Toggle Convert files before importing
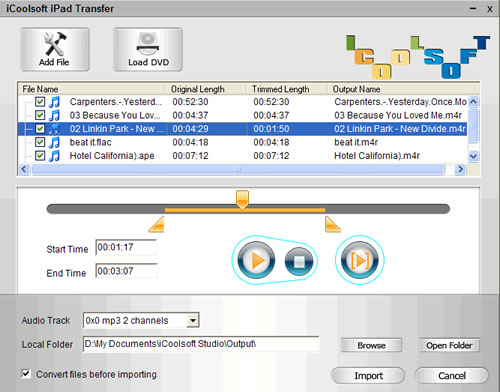The height and width of the screenshot is (392, 500). click(26, 374)
